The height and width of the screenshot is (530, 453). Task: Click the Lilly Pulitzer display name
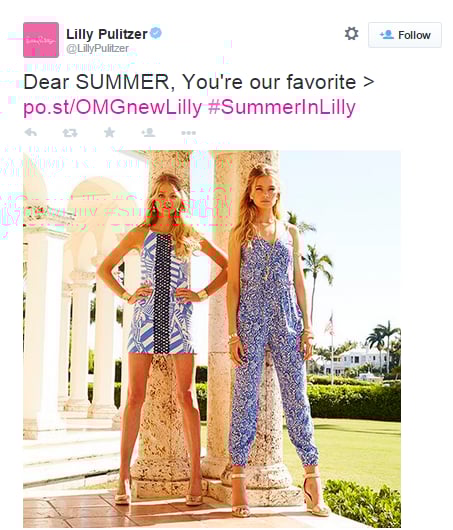click(107, 34)
